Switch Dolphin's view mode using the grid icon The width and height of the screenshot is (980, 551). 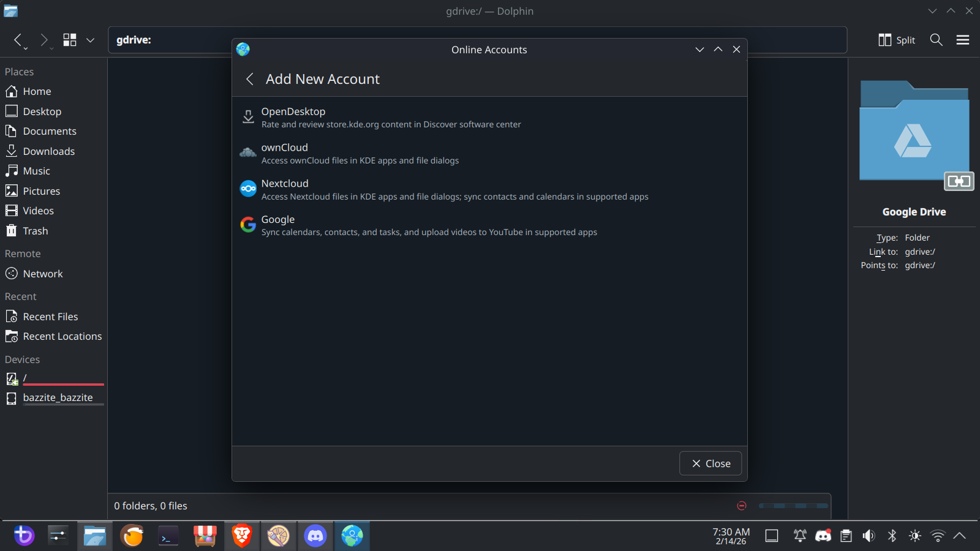70,40
